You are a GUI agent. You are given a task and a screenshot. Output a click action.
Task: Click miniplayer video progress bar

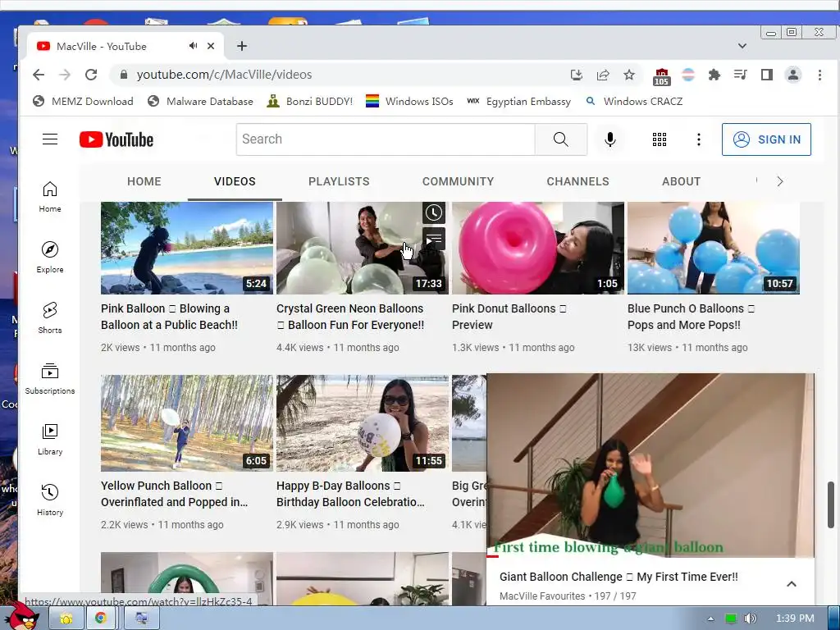tap(651, 557)
